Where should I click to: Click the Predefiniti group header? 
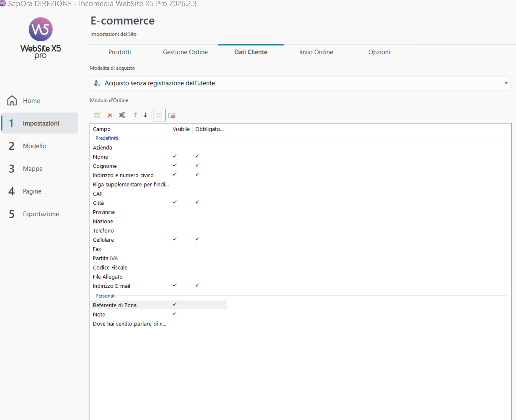click(x=107, y=138)
